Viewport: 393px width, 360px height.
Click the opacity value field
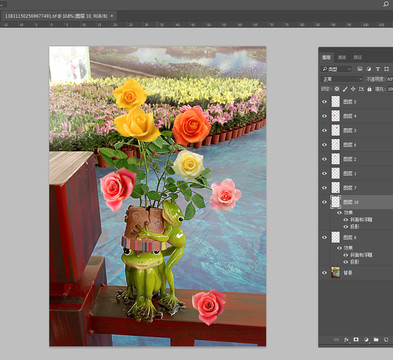coord(390,79)
